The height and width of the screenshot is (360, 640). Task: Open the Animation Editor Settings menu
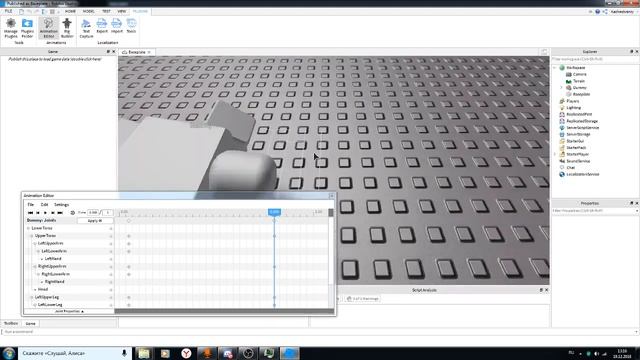[x=62, y=204]
